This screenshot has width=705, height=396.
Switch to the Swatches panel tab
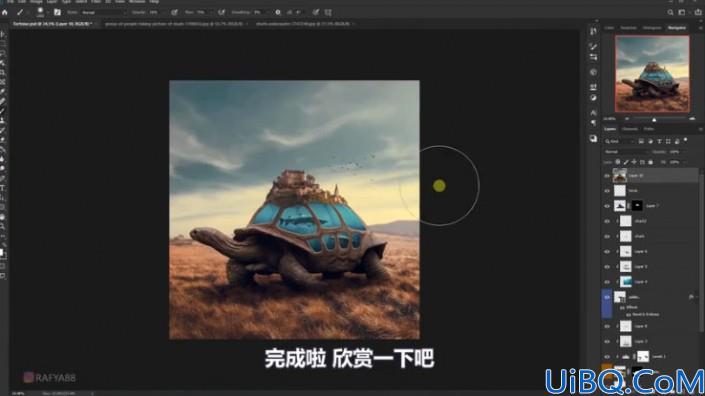629,28
